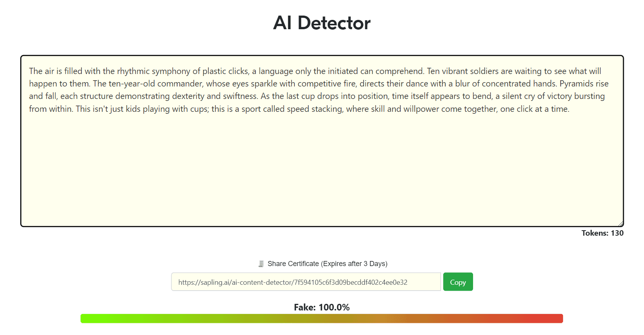This screenshot has width=644, height=335.
Task: Click the AI Detector page heading
Action: click(322, 23)
